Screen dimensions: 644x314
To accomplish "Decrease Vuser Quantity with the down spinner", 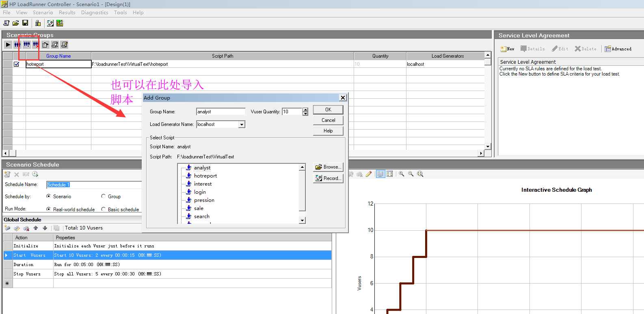I will (x=305, y=114).
